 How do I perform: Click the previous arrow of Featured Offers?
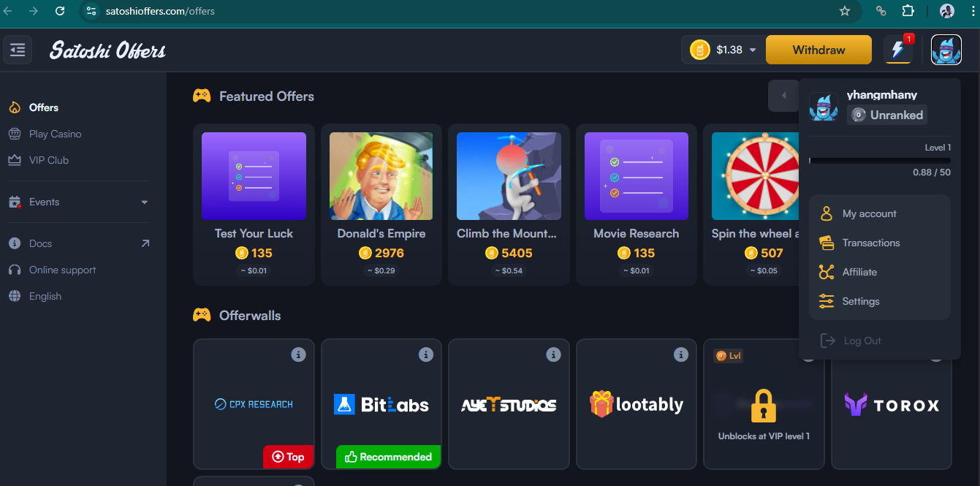[784, 96]
